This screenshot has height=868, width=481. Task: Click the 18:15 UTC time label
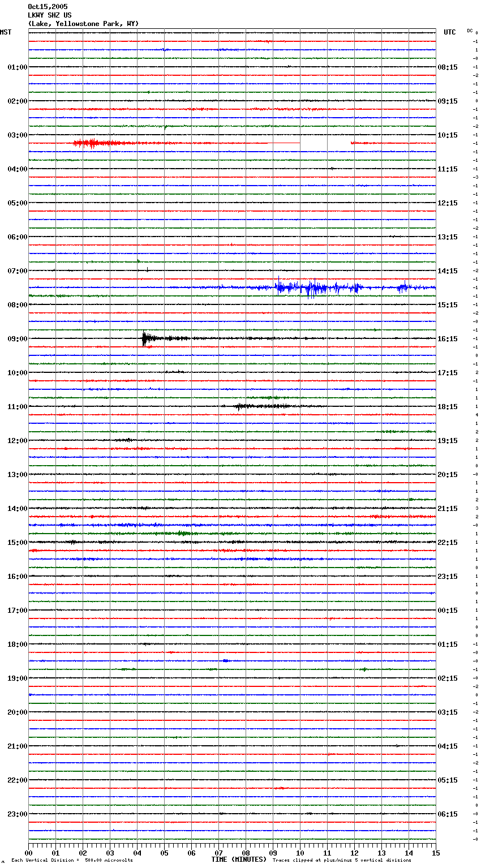click(x=448, y=407)
